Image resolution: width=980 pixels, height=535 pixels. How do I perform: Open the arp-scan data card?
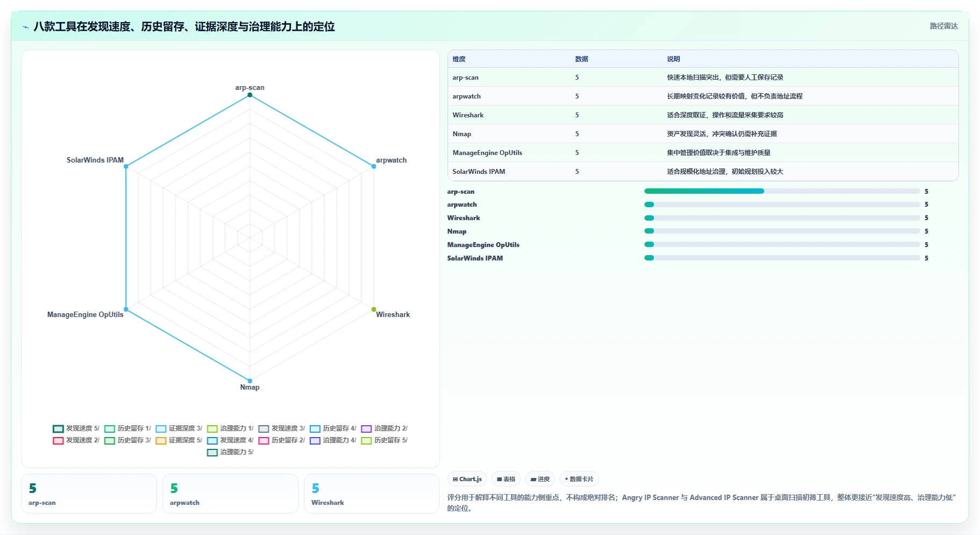coord(89,494)
